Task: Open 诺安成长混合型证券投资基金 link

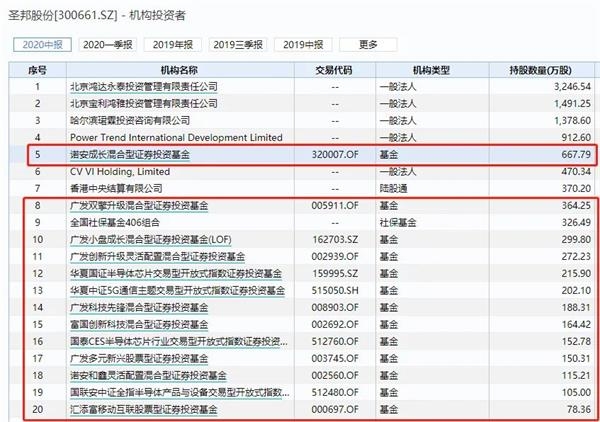Action: coord(130,155)
